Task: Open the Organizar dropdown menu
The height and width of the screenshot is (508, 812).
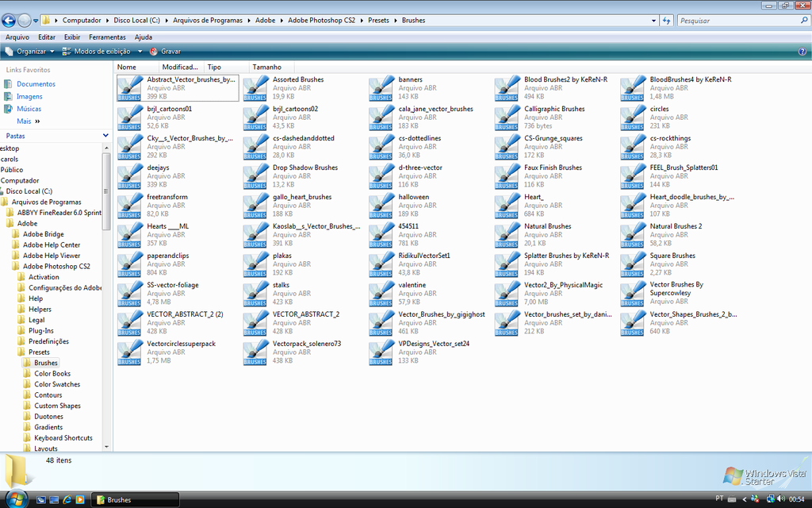Action: pos(31,52)
